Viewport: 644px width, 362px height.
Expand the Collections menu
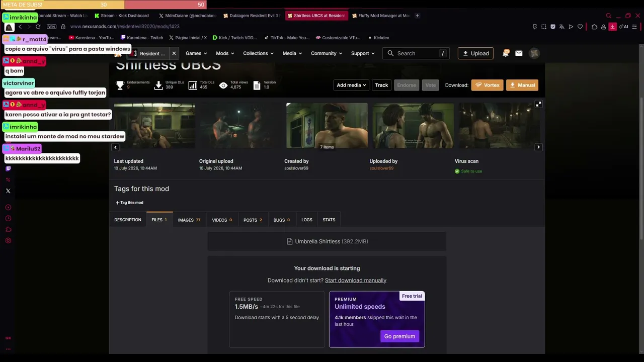tap(258, 53)
